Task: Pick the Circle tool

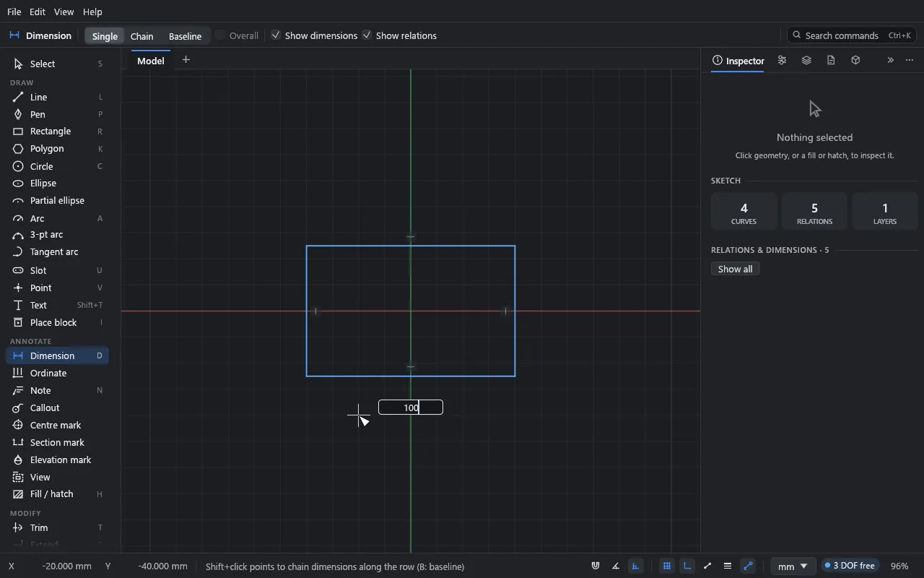Action: (x=58, y=166)
